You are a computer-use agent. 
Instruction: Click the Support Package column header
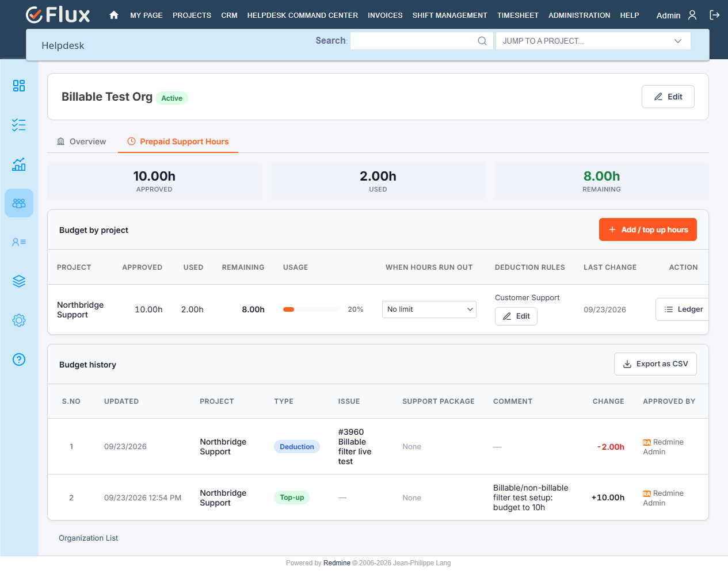coord(439,401)
